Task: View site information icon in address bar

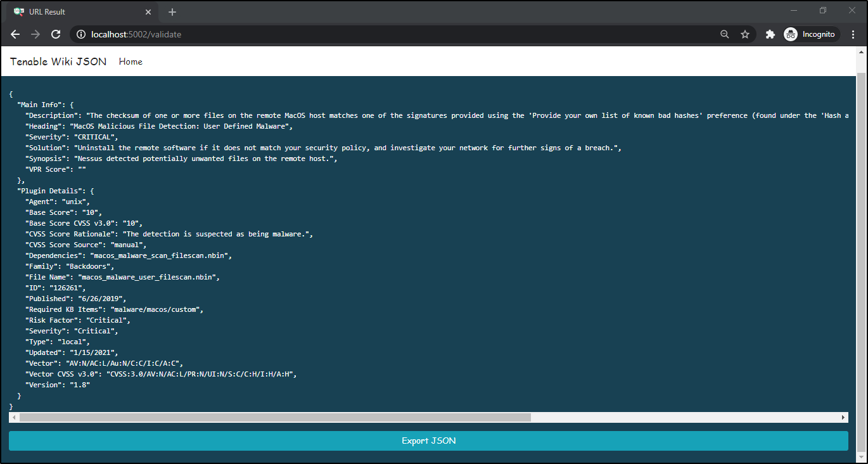Action: click(81, 34)
